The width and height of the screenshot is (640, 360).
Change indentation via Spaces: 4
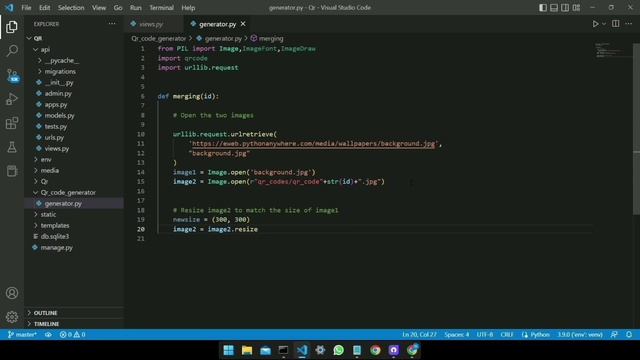point(456,334)
